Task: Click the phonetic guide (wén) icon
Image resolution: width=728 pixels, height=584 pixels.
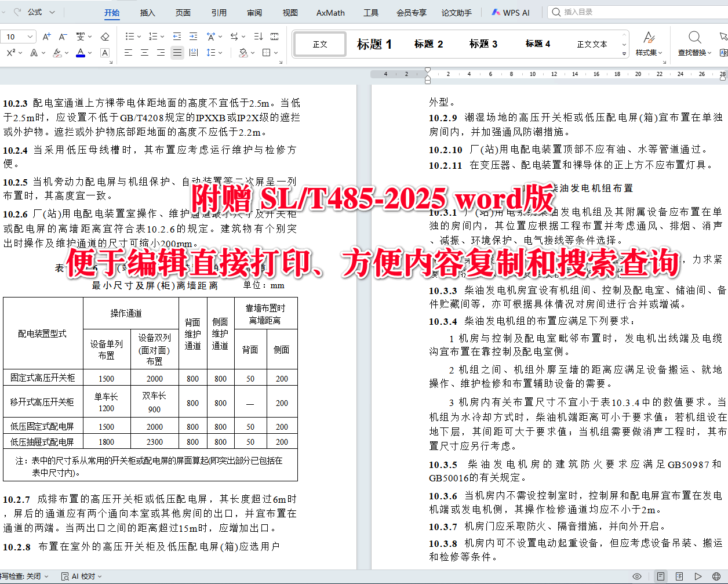Action: click(x=81, y=37)
